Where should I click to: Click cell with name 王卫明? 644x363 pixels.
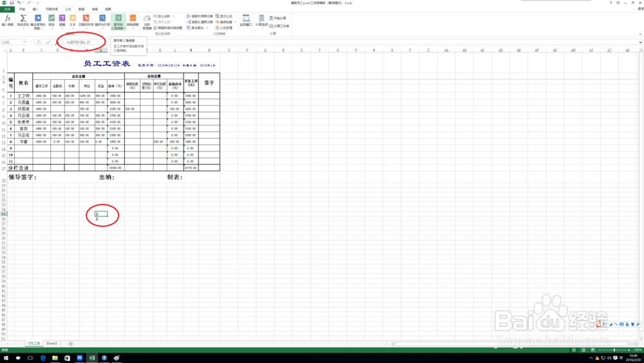coord(23,96)
